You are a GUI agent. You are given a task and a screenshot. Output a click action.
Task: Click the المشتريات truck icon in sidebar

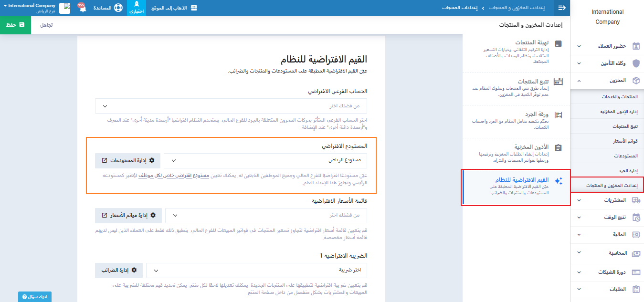636,200
